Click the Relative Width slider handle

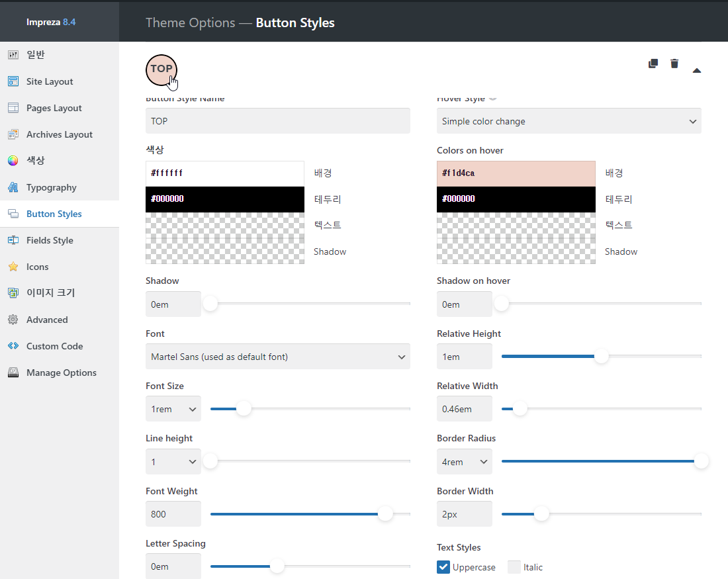520,408
